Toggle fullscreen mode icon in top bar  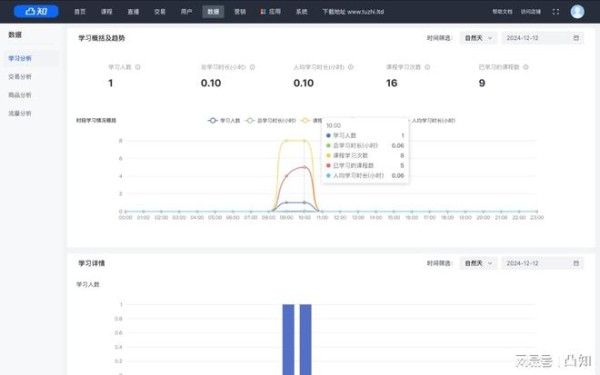tap(556, 12)
